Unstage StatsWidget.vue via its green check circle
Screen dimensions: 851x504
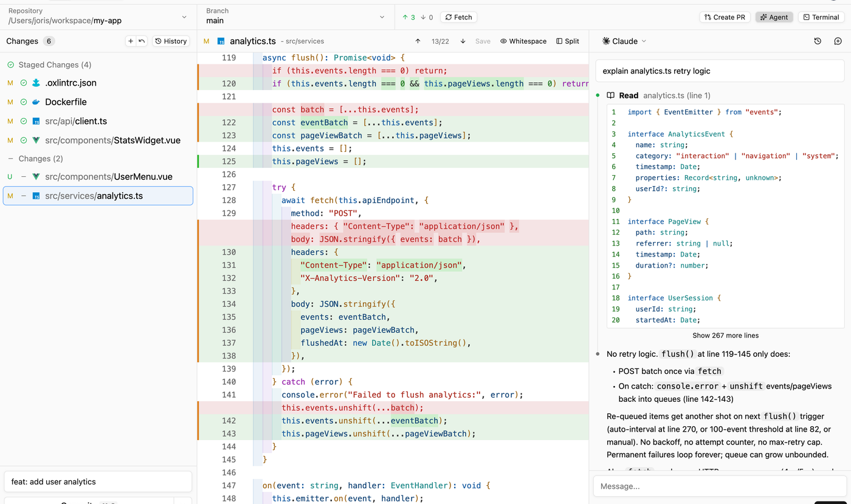[x=24, y=140]
